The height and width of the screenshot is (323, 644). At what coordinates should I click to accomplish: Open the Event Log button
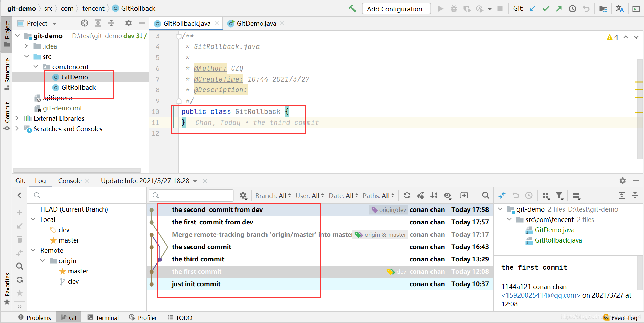tap(621, 317)
